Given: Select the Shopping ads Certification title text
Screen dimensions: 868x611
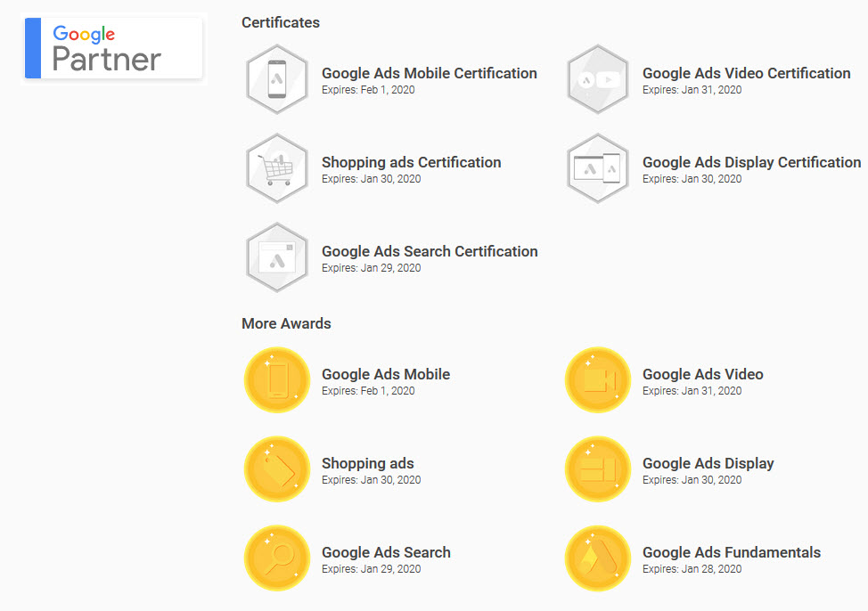Looking at the screenshot, I should coord(411,162).
